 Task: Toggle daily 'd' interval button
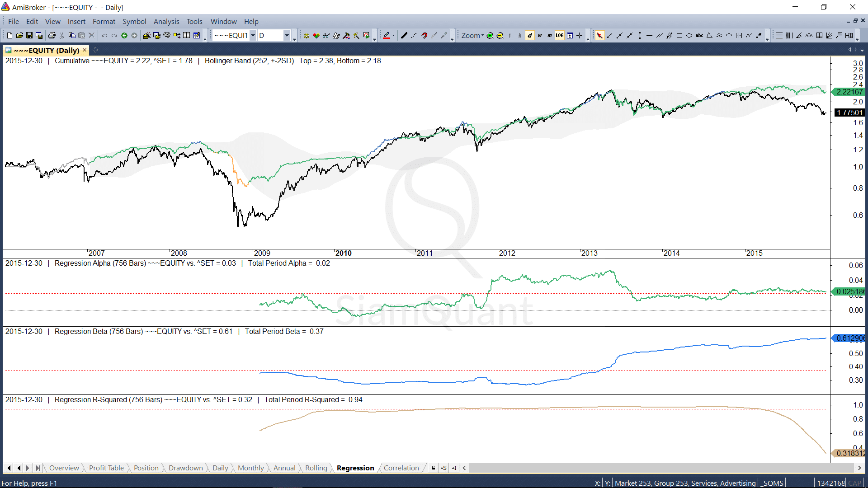530,36
